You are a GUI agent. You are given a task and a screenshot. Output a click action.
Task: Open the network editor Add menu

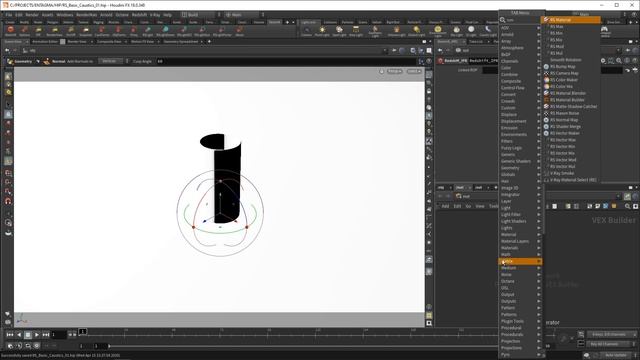coord(445,206)
